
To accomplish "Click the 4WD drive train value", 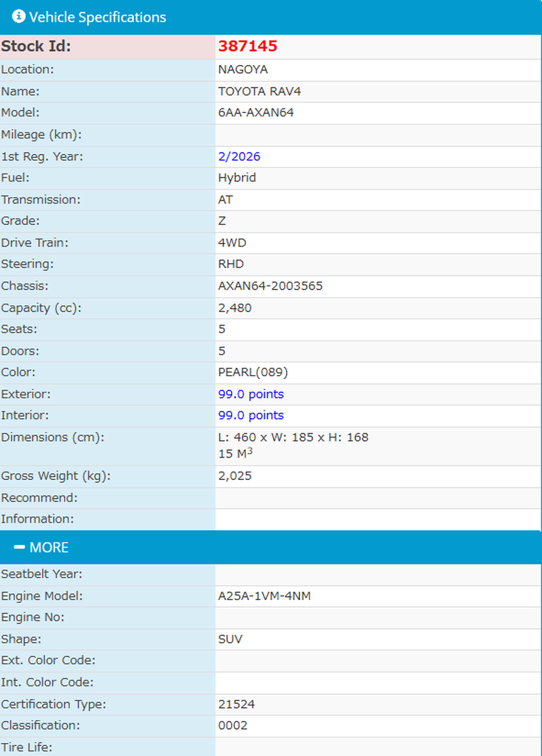I will [x=232, y=243].
